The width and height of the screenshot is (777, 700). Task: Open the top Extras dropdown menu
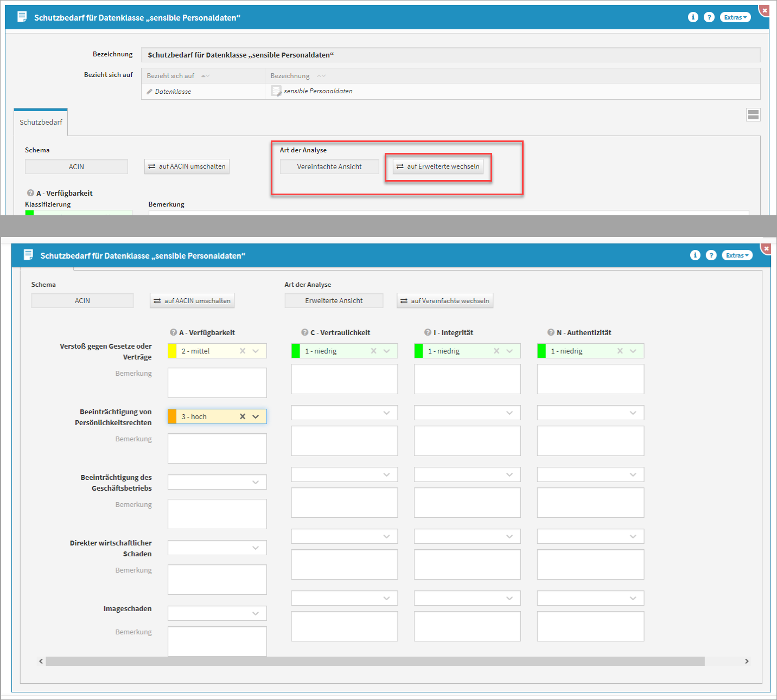[x=735, y=17]
